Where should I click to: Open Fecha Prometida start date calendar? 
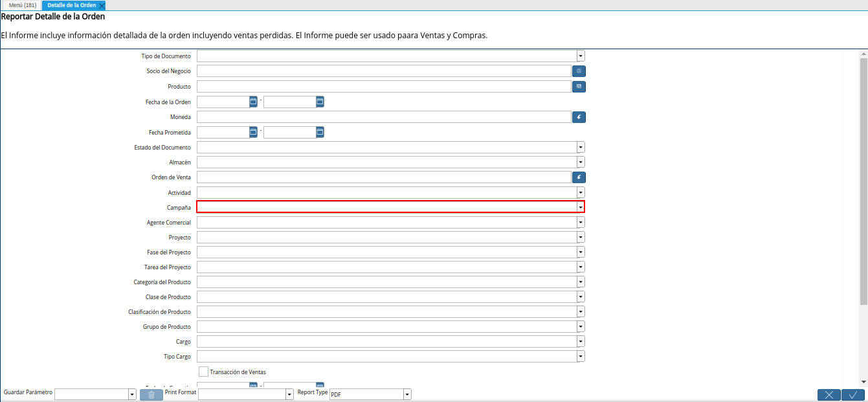[x=253, y=132]
